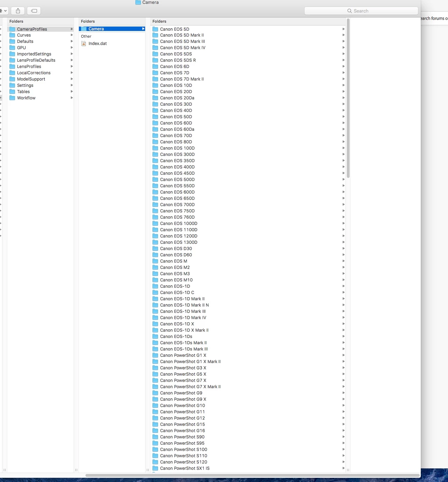Select the Canon PowerShot S100 row
This screenshot has width=448, height=482.
point(248,449)
